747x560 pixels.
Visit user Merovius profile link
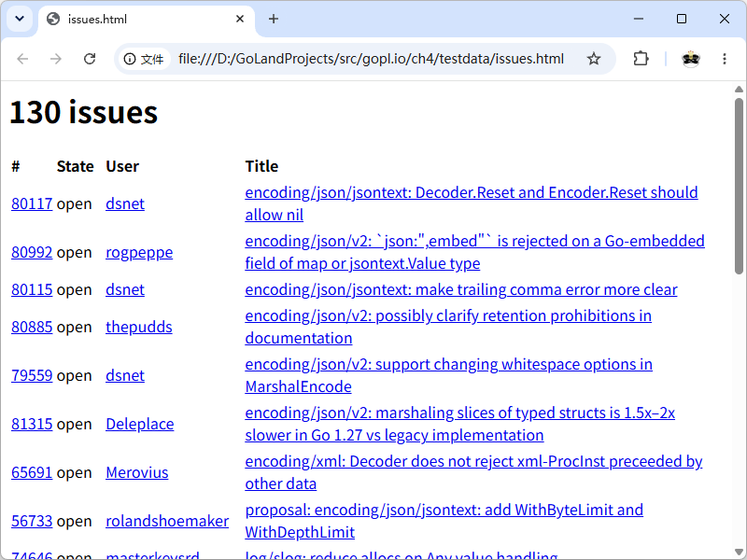coord(136,473)
